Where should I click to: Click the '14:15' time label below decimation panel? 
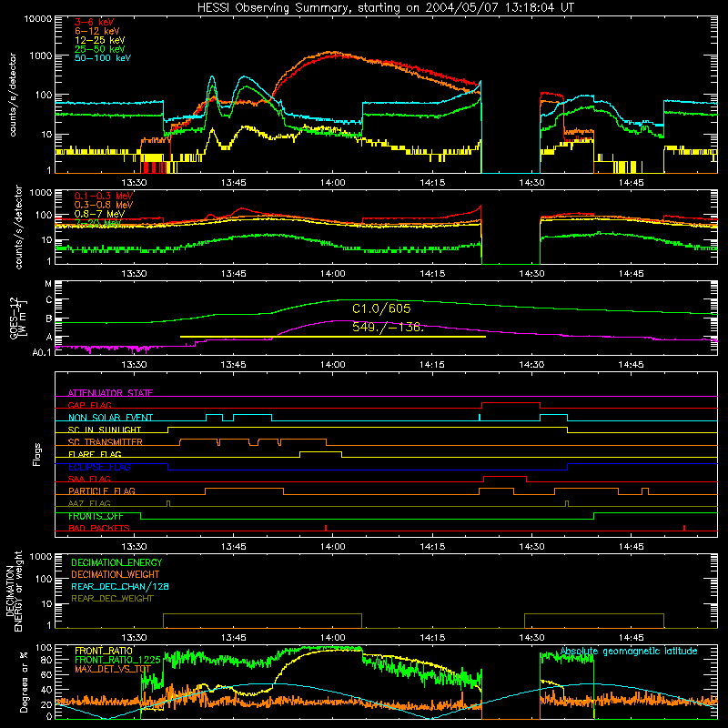[x=432, y=638]
